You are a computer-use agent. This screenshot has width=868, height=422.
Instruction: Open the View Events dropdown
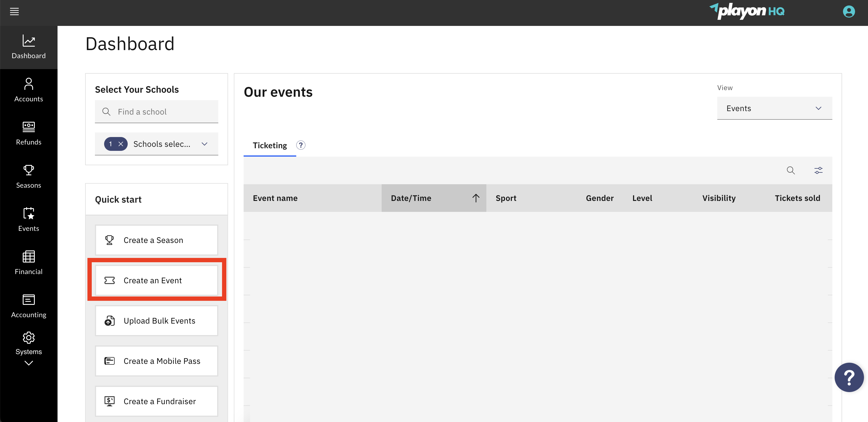point(774,108)
